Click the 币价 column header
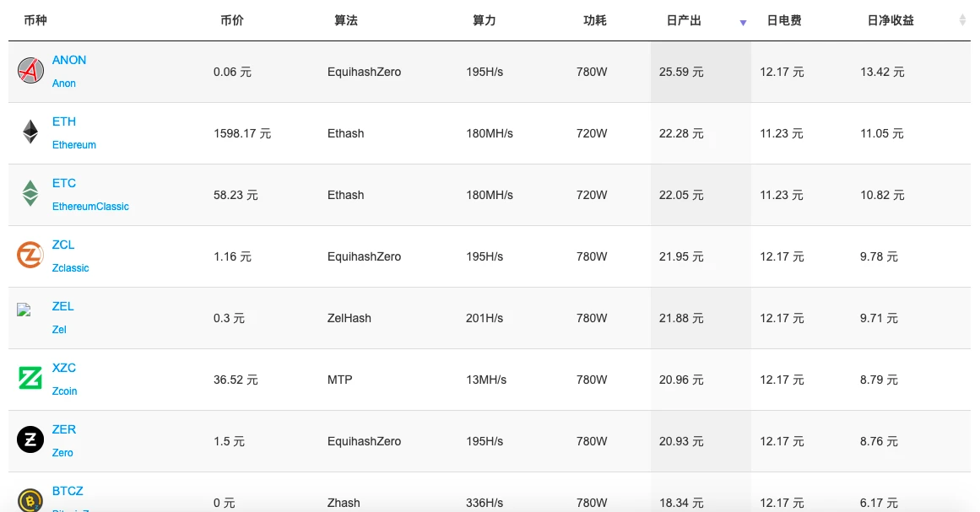The width and height of the screenshot is (980, 512). [232, 20]
